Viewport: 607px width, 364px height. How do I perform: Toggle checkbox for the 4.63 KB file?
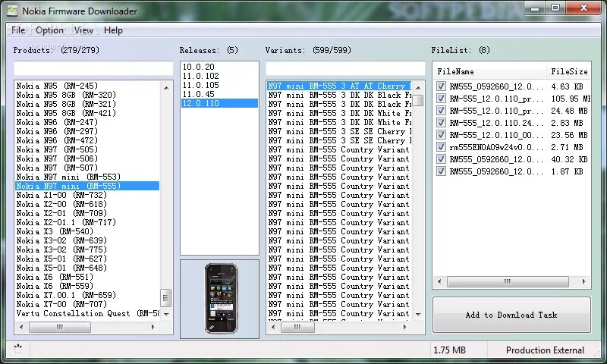(441, 86)
